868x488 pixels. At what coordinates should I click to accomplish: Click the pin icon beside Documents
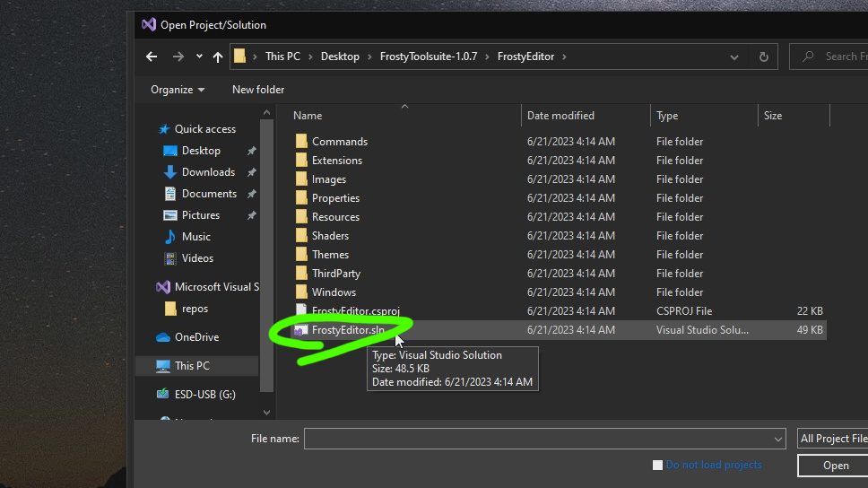251,194
